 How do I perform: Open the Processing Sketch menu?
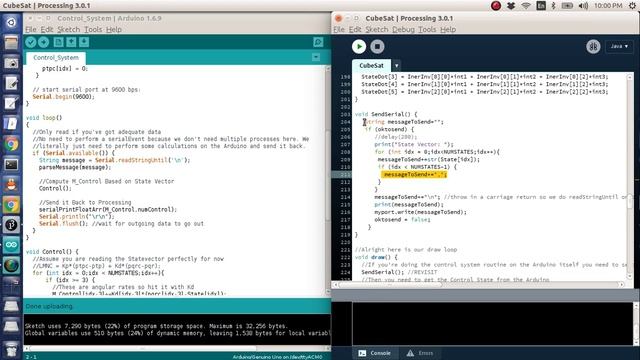pos(377,29)
